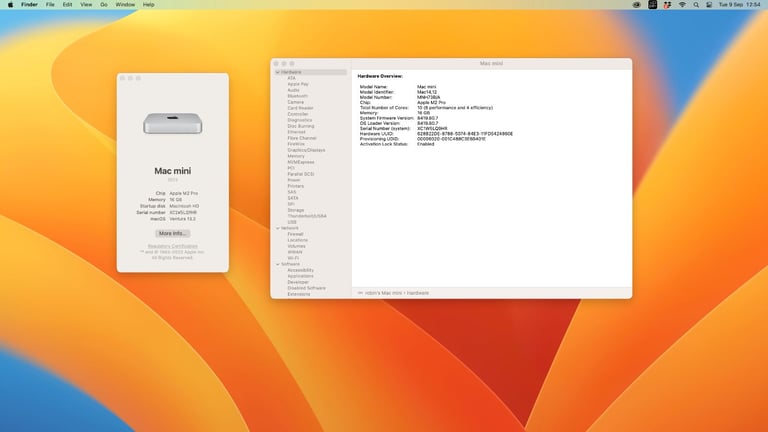Select Thunderbolt/USB4 in the sidebar
The height and width of the screenshot is (432, 768).
(x=307, y=216)
